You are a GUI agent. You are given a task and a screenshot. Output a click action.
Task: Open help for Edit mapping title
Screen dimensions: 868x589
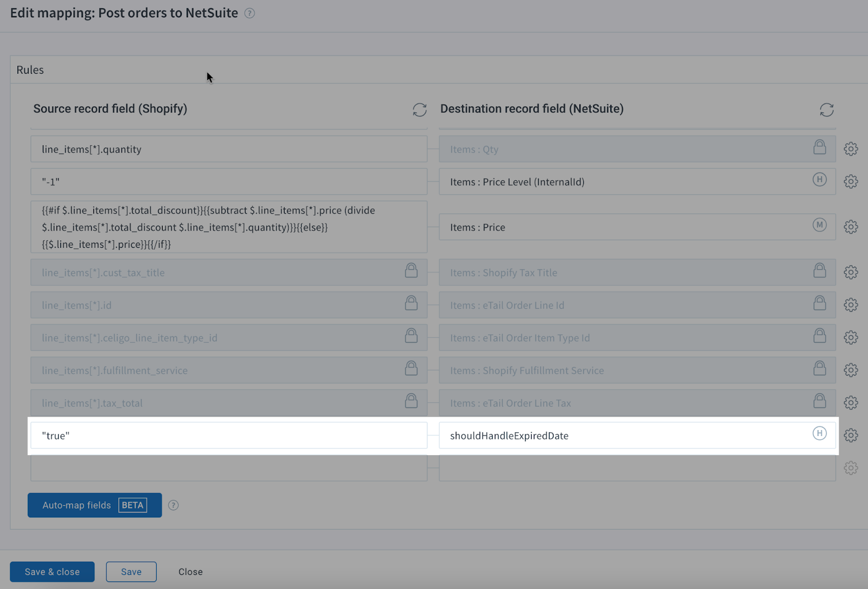(x=250, y=13)
